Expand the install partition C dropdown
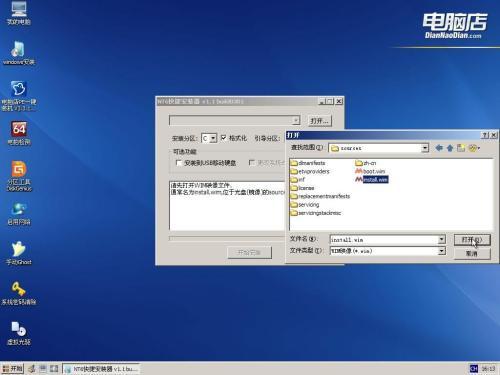500x375 pixels. (x=213, y=138)
